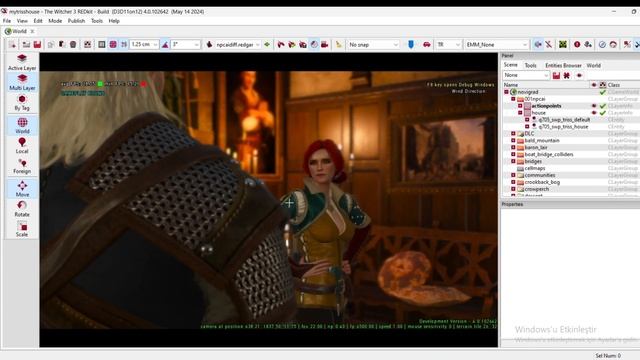The width and height of the screenshot is (640, 360).
Task: Toggle visibility eye of actionpoints layer
Action: click(594, 106)
